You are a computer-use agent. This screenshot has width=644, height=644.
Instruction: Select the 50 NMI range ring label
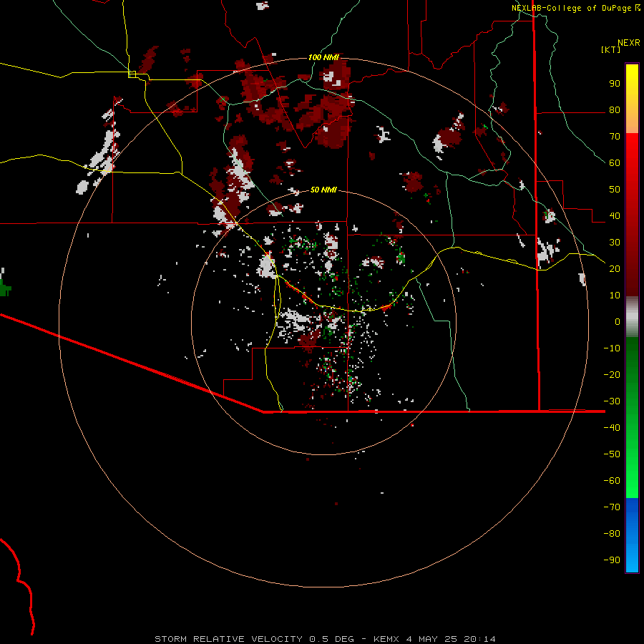[323, 190]
